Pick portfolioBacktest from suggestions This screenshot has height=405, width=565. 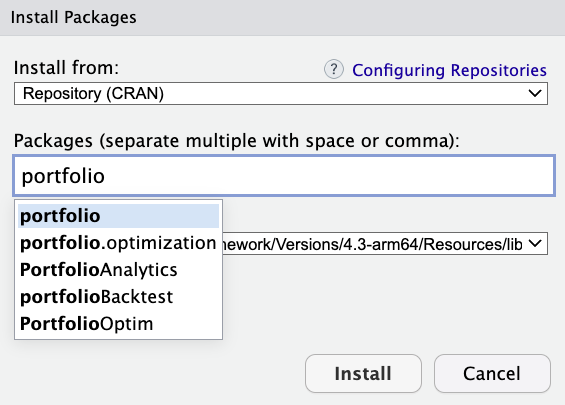click(x=118, y=297)
